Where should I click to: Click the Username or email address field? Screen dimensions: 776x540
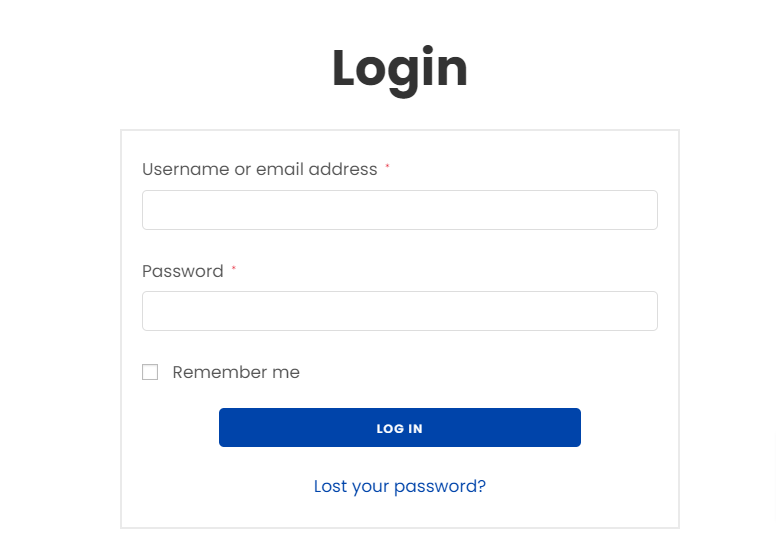coord(399,210)
